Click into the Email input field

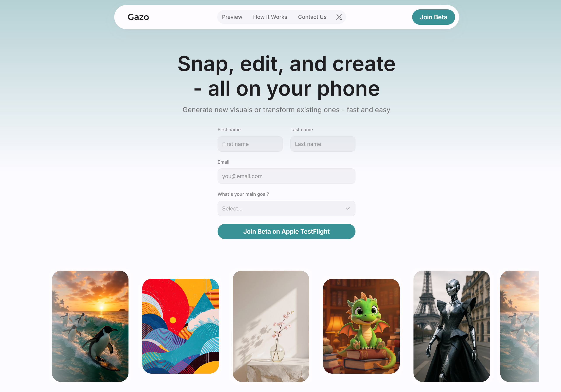click(286, 176)
